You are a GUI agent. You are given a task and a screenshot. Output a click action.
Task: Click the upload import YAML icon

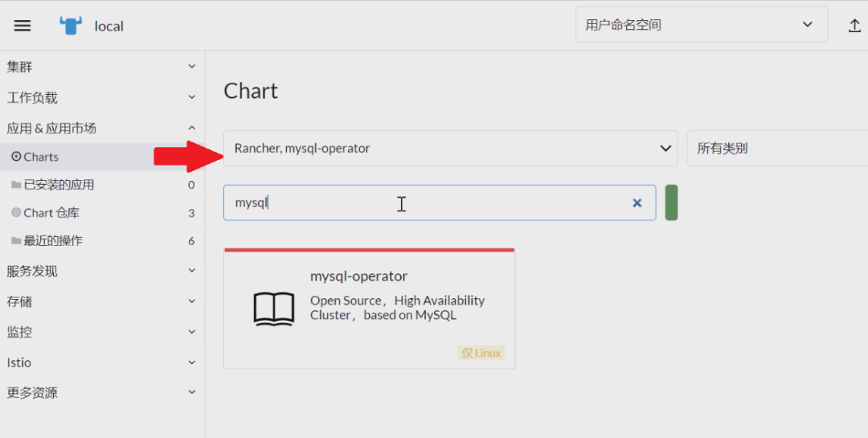tap(854, 26)
